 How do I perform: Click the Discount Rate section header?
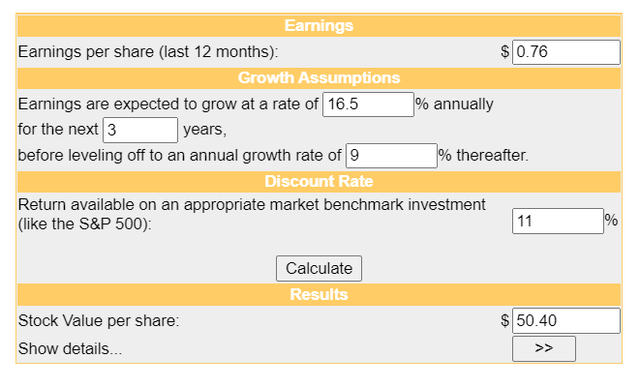click(x=319, y=182)
